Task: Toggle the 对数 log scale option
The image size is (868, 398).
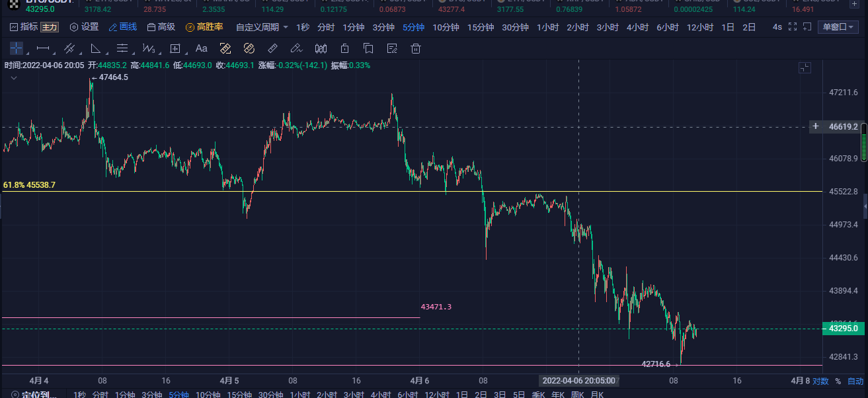Action: point(820,381)
